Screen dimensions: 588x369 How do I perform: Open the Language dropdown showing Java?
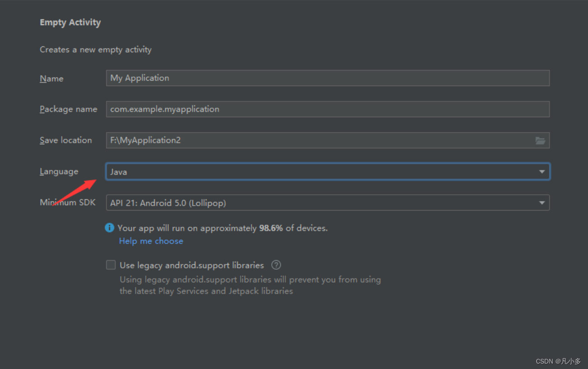[328, 171]
